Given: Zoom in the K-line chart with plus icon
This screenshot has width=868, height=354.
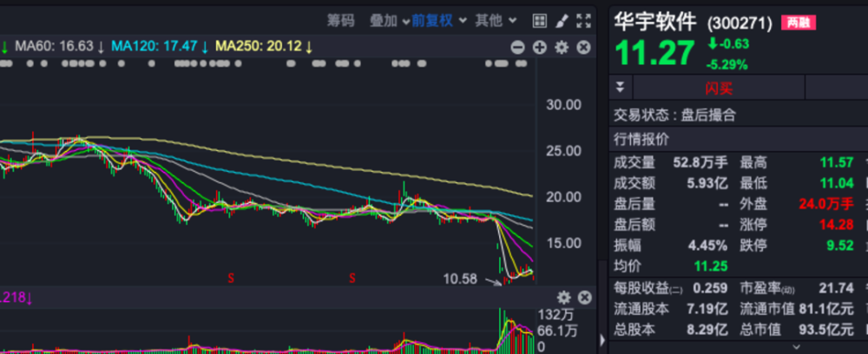Looking at the screenshot, I should tap(540, 48).
